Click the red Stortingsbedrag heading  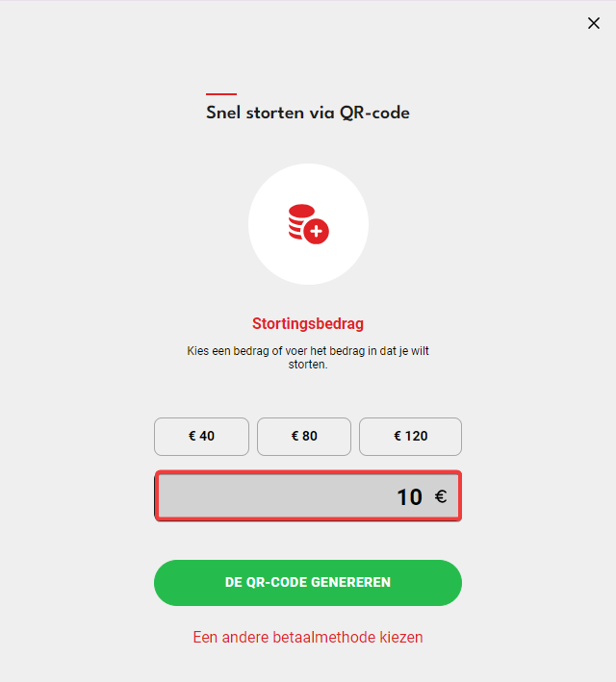308,323
